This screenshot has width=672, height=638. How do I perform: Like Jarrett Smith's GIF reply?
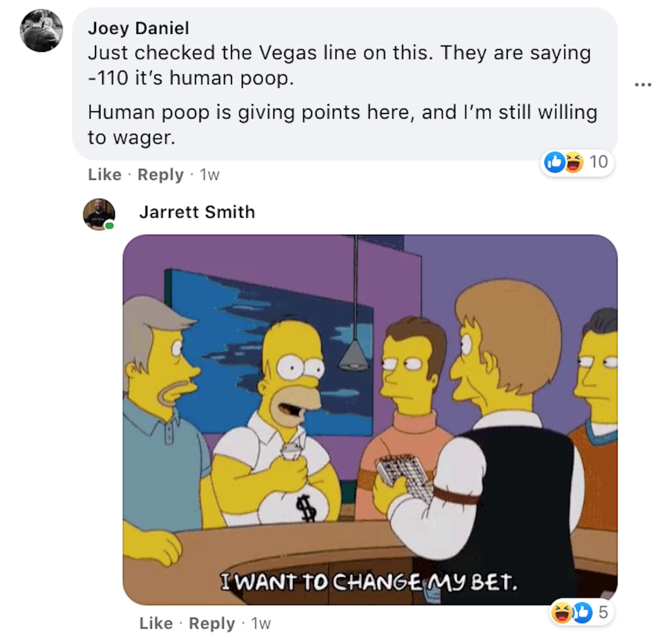tap(156, 623)
